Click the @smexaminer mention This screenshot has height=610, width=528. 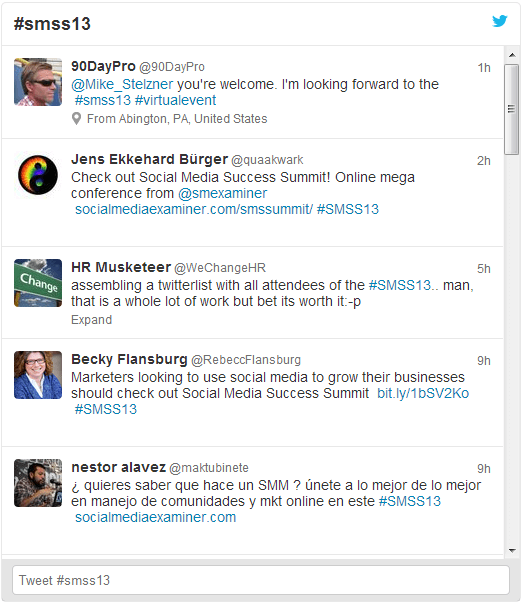(x=223, y=193)
